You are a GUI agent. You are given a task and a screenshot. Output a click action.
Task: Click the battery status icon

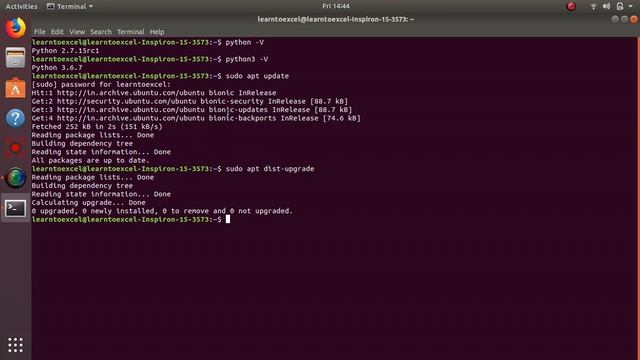click(x=620, y=6)
